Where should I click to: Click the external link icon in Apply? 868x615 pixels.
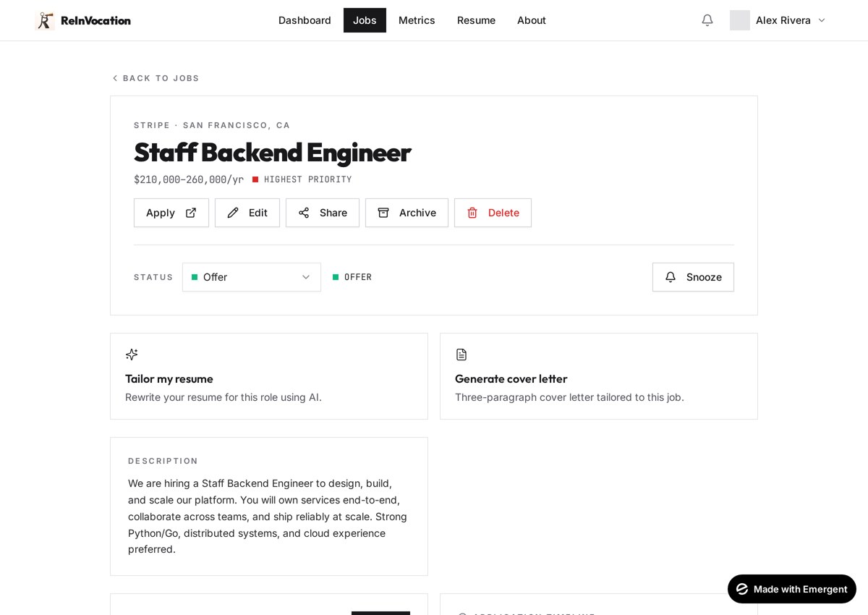click(x=191, y=213)
